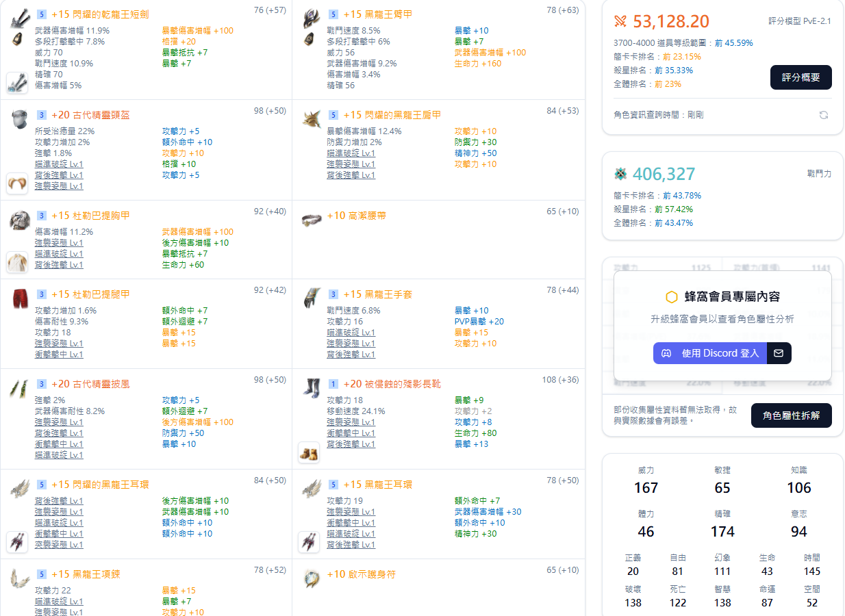Click the 啟示護身符 amulet icon

pyautogui.click(x=311, y=578)
